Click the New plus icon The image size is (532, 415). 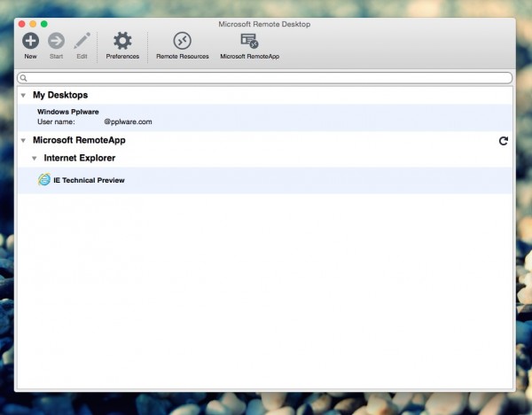[30, 41]
